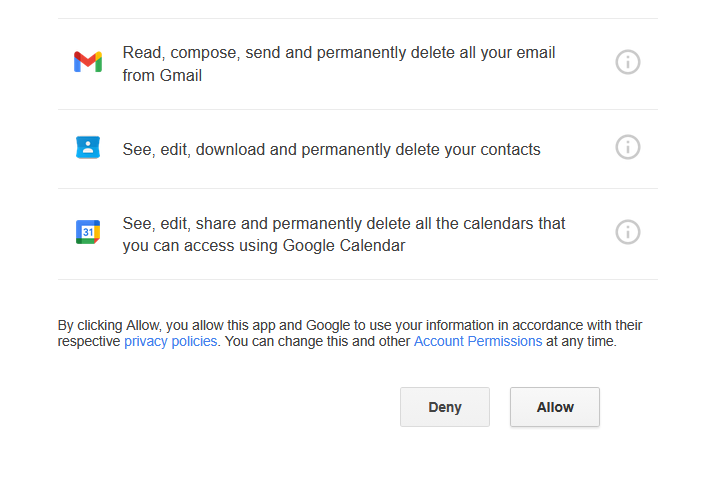Follow the Account Permissions link
This screenshot has height=502, width=726.
[478, 341]
